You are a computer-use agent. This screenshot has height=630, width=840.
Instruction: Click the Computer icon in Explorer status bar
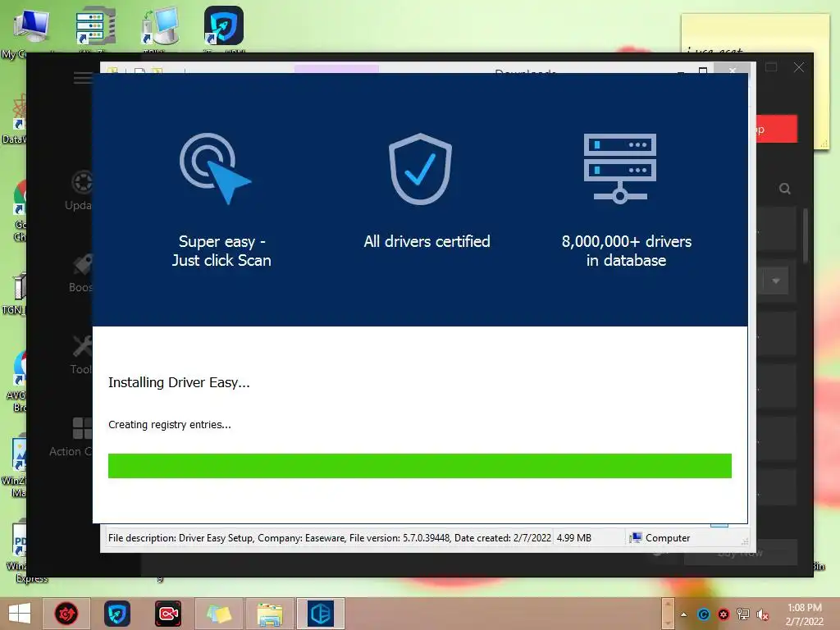[x=636, y=538]
